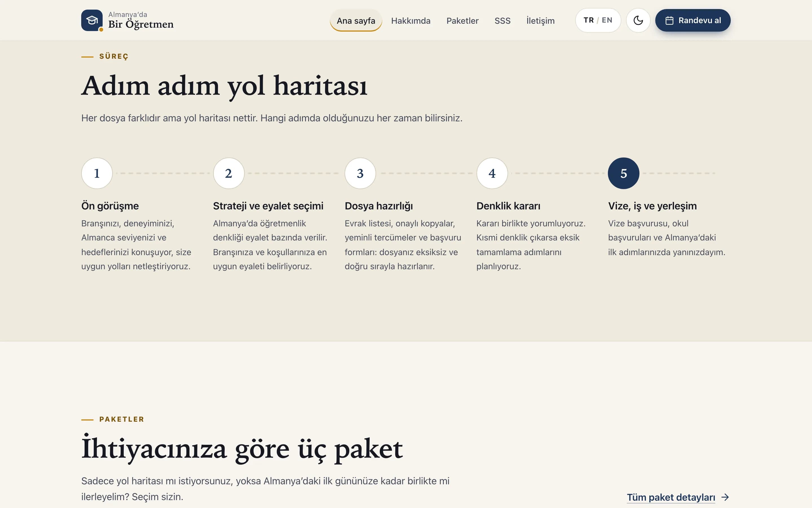This screenshot has width=812, height=508.
Task: Open the Ana sayfa nav tab
Action: (x=356, y=21)
